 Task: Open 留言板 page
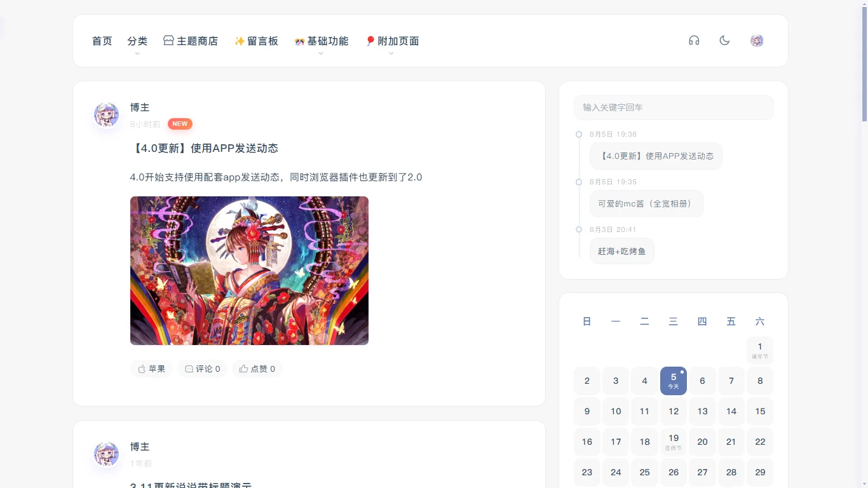point(257,41)
